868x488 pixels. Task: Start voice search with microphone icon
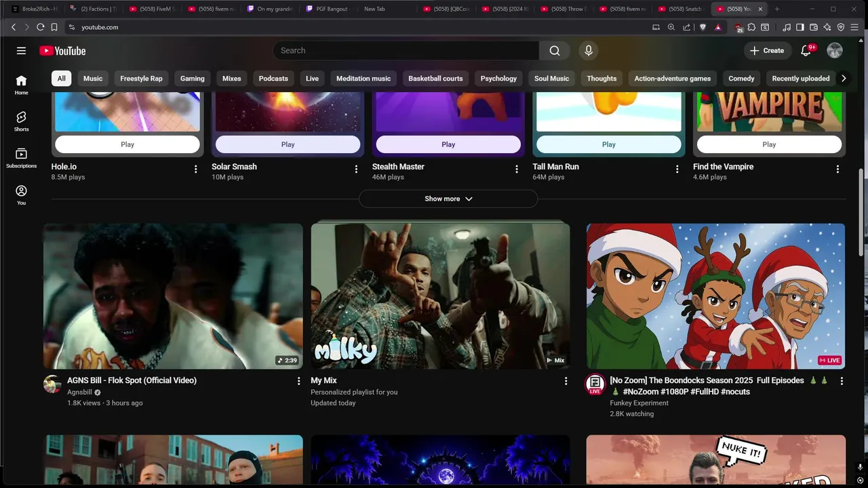[589, 51]
